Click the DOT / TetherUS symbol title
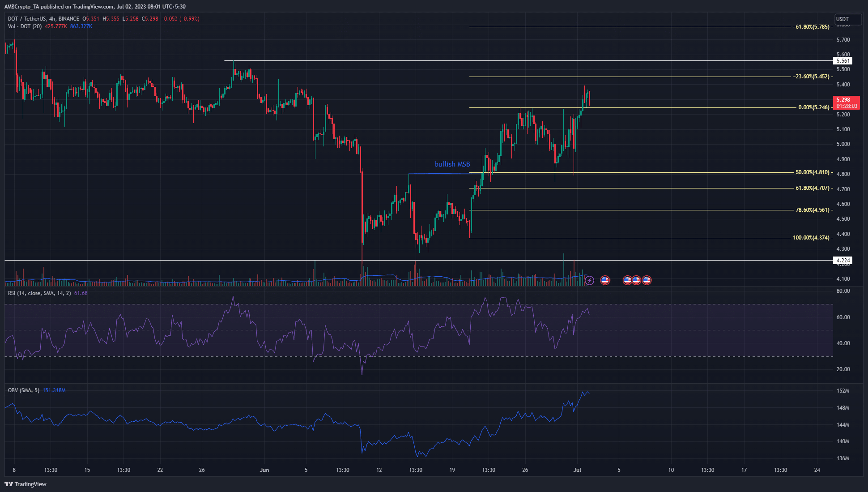This screenshot has width=868, height=492. click(27, 19)
